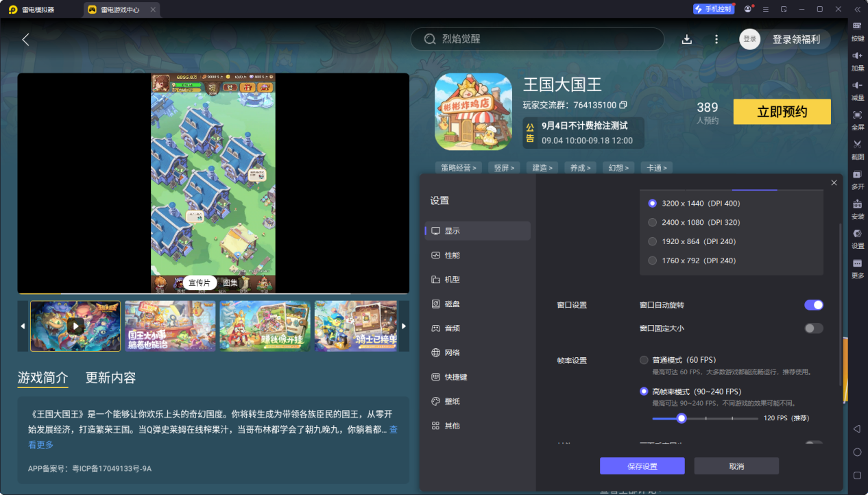
Task: Expand the 养成 tag
Action: pos(581,167)
